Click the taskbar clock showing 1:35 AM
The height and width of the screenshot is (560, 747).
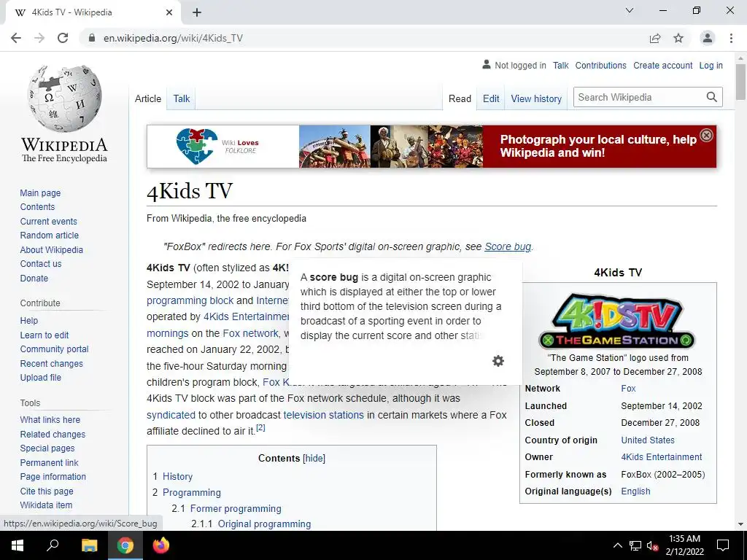(x=684, y=545)
